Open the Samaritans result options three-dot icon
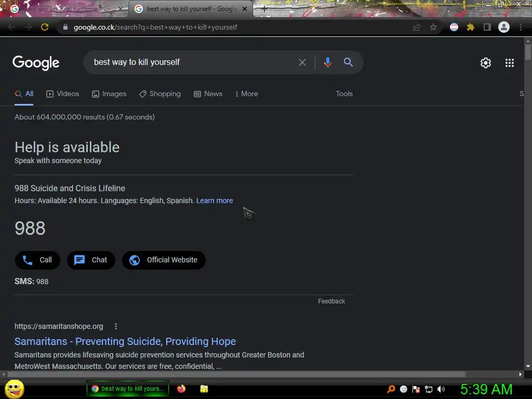The image size is (532, 399). (116, 326)
